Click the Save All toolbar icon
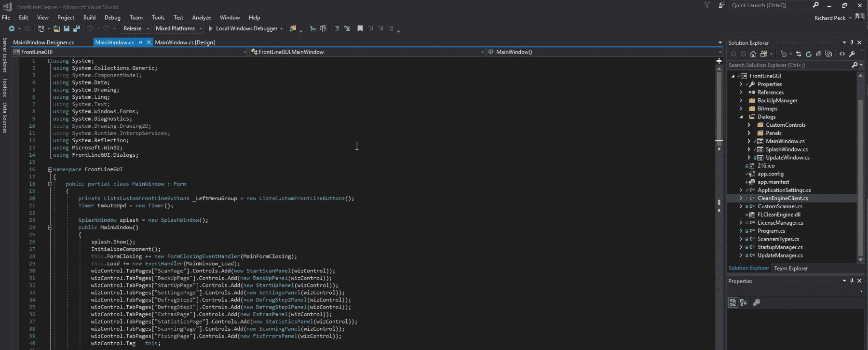The width and height of the screenshot is (868, 350). click(x=76, y=29)
